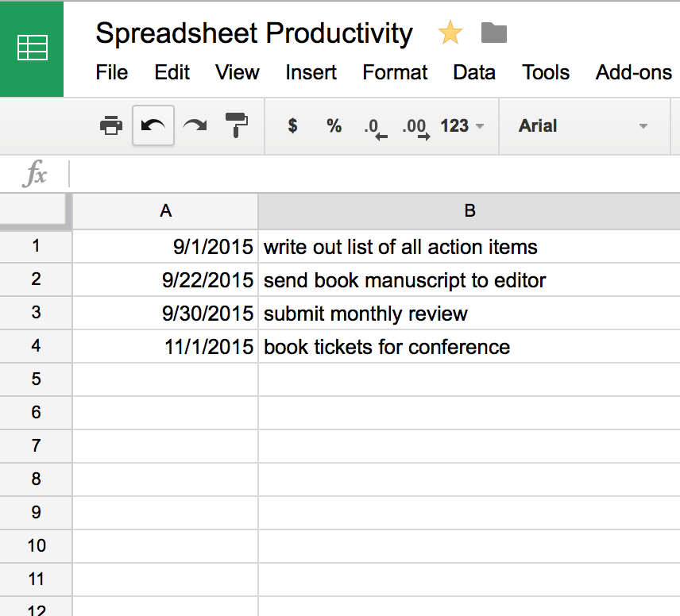Open the Data menu

tap(474, 72)
